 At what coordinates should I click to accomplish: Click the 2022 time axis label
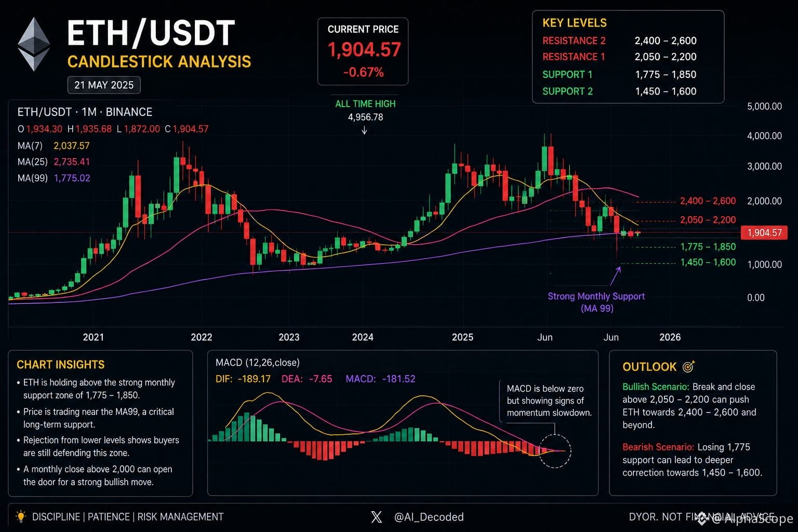click(202, 337)
